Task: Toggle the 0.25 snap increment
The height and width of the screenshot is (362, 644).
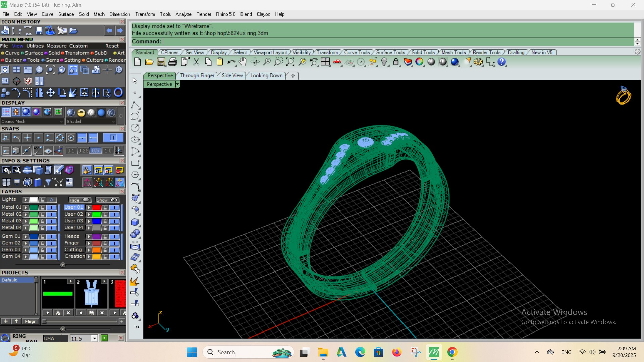Action: tap(83, 150)
